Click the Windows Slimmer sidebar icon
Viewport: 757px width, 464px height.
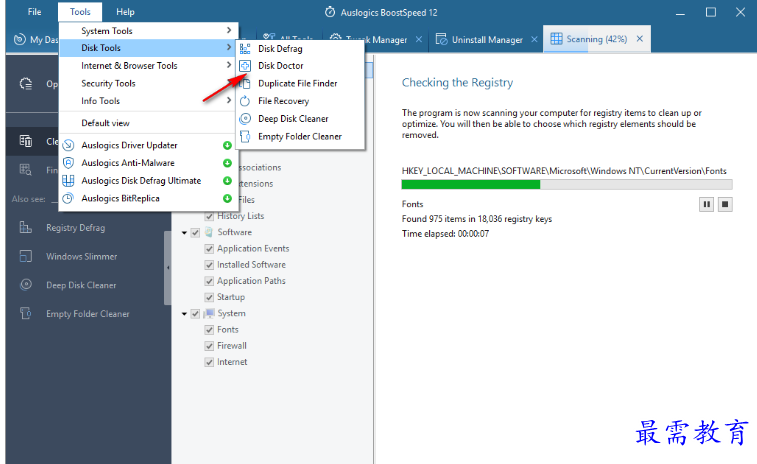26,256
